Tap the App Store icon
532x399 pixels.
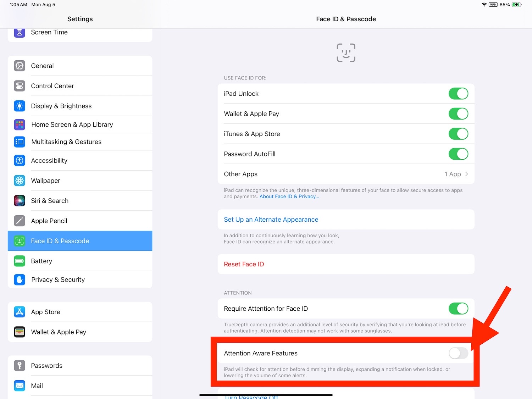(x=20, y=312)
